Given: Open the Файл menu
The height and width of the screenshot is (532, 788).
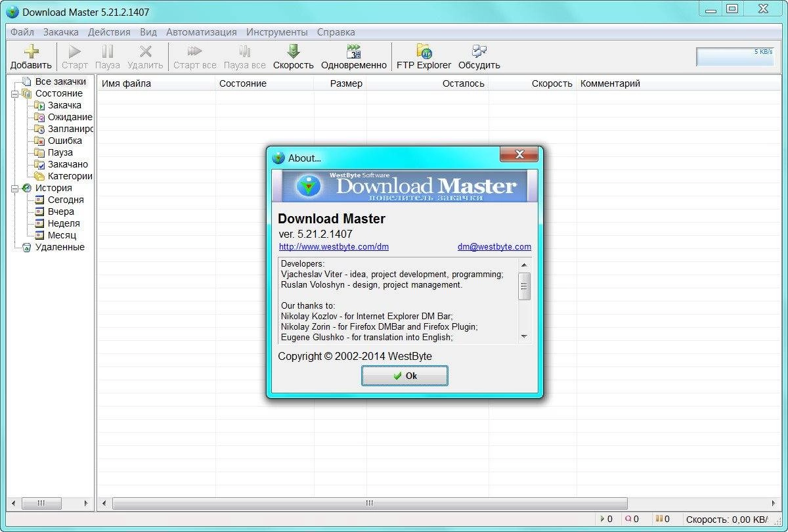Looking at the screenshot, I should coord(22,32).
